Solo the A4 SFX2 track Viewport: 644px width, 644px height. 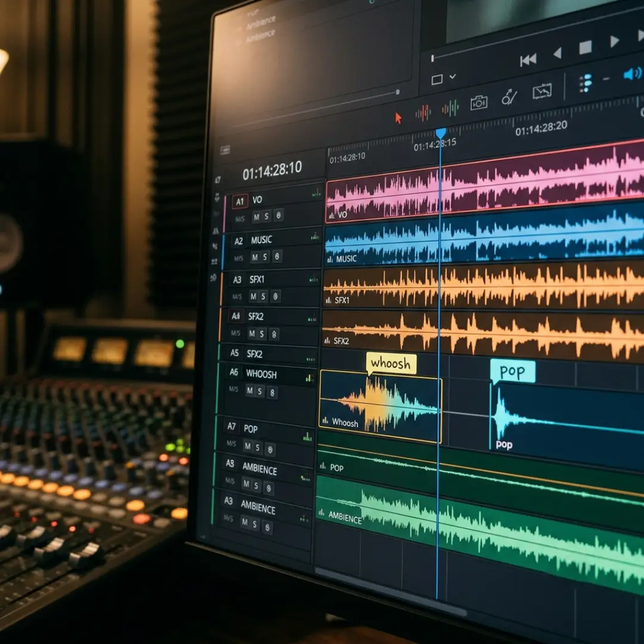click(x=262, y=335)
